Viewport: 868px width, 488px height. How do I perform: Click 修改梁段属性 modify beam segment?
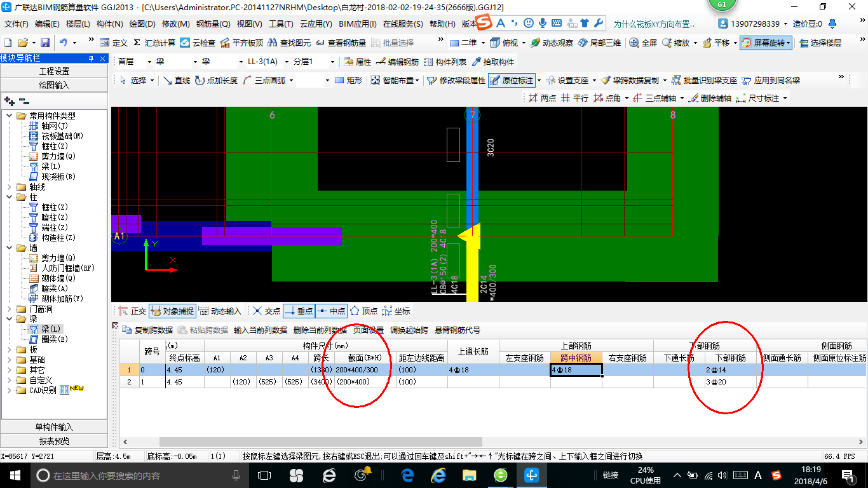tap(456, 80)
